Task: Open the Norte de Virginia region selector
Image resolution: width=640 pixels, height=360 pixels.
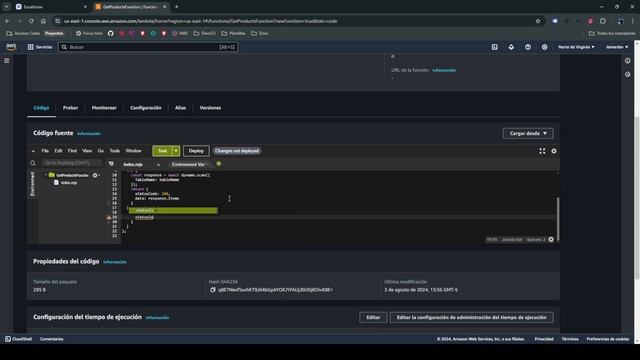Action: (576, 47)
